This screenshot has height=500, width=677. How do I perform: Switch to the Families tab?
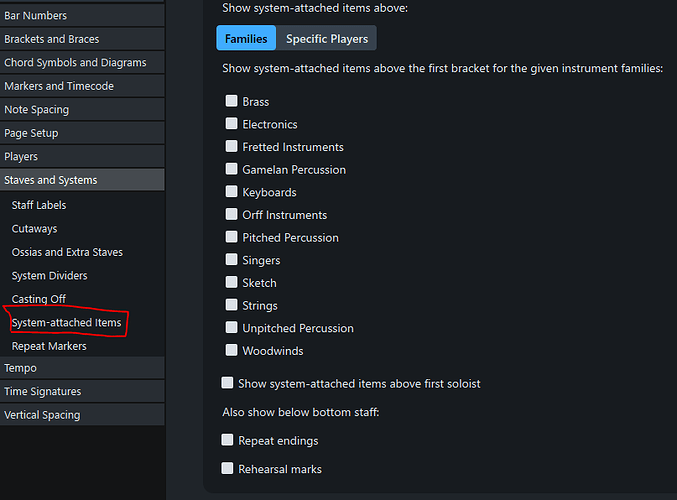[x=246, y=39]
